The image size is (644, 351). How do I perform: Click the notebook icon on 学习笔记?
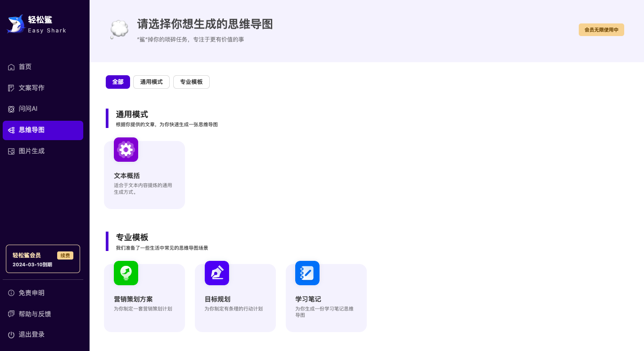click(307, 273)
